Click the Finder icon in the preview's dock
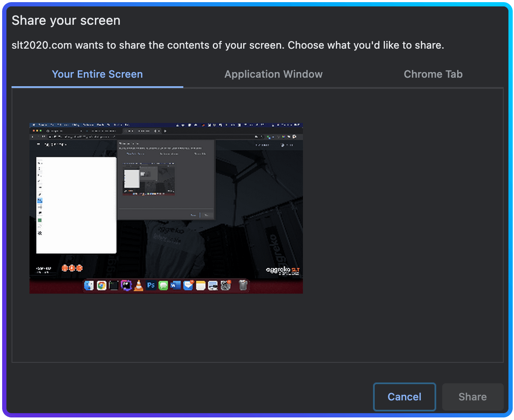The height and width of the screenshot is (420, 514). click(x=88, y=286)
